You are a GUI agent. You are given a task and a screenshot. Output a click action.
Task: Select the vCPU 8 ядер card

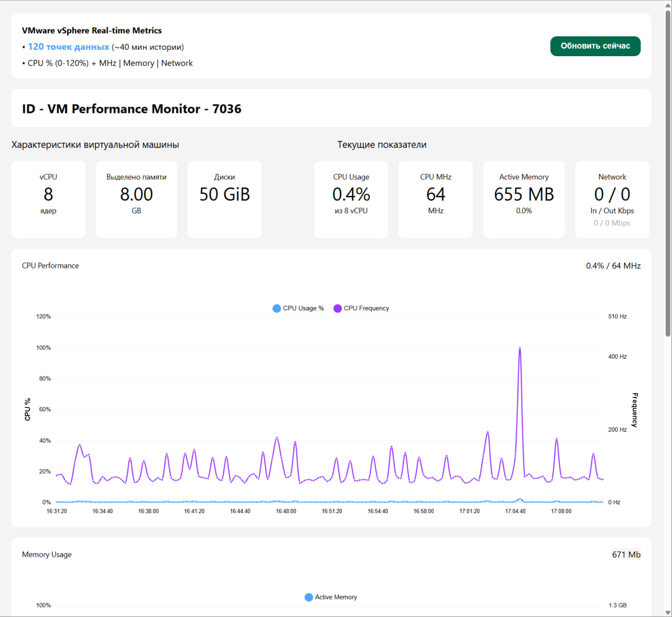pos(48,199)
